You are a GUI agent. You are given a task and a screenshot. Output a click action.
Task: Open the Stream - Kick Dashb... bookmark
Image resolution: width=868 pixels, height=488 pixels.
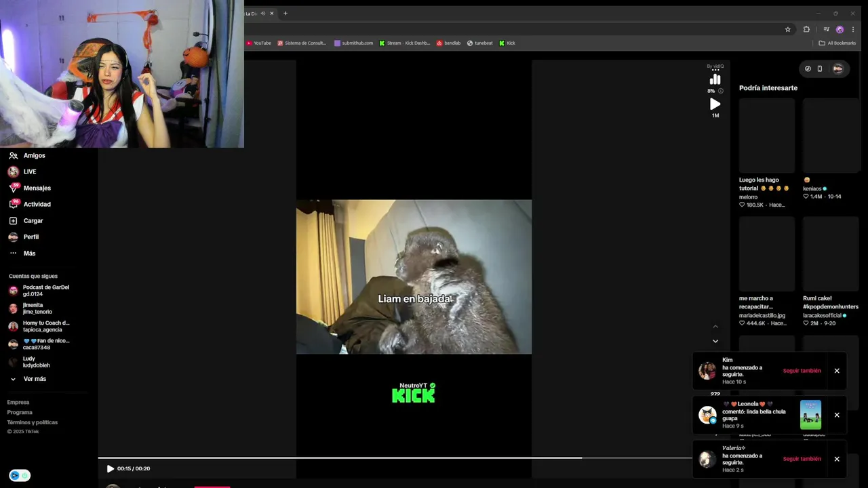(405, 43)
